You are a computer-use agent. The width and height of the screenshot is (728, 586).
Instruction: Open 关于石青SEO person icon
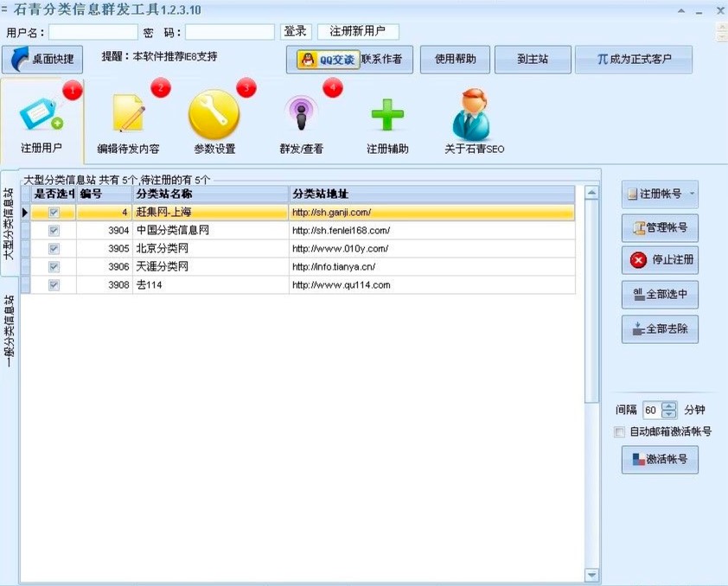(x=473, y=114)
